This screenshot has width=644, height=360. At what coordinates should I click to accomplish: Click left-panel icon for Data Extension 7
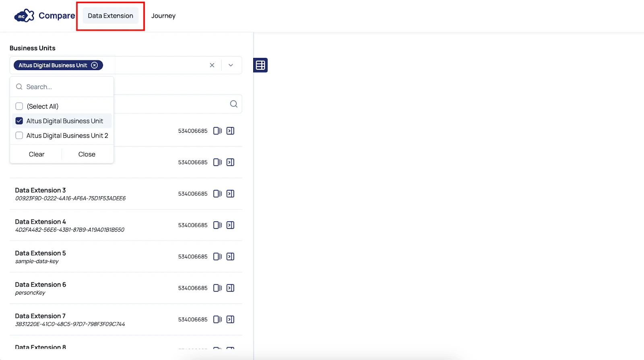[x=218, y=319]
